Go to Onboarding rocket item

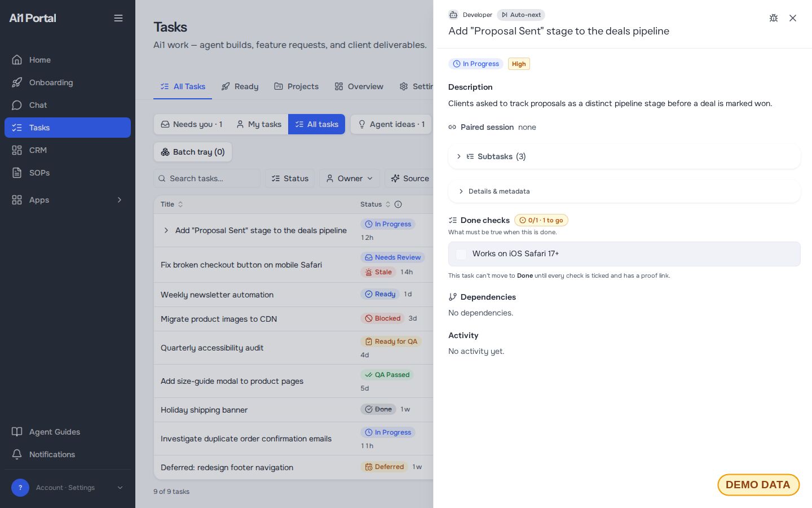point(68,82)
